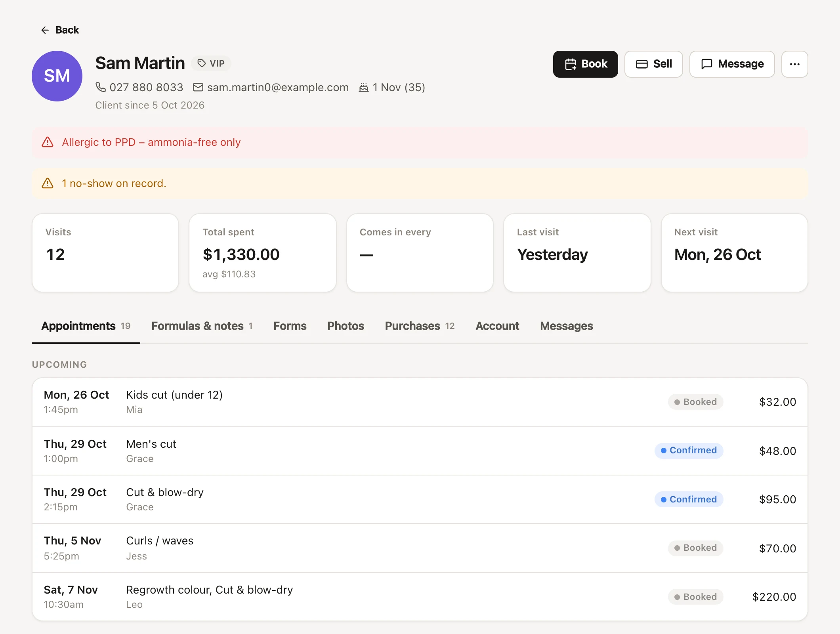
Task: Click the 1 no-show on record text
Action: pyautogui.click(x=114, y=183)
